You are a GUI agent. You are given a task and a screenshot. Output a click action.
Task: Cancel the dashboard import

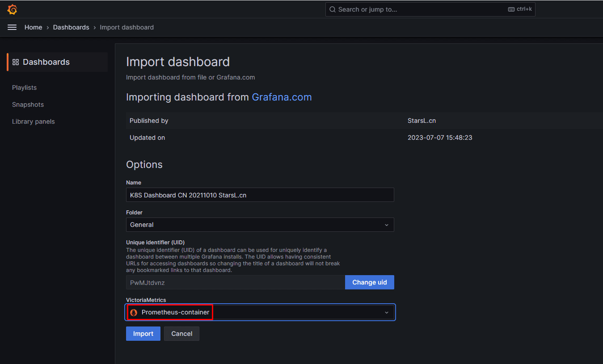[182, 334]
